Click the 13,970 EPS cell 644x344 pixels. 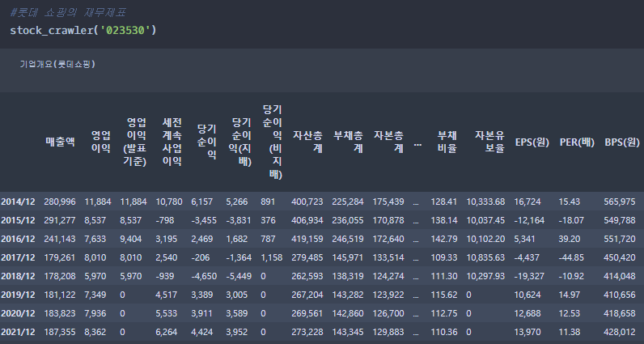click(x=527, y=332)
